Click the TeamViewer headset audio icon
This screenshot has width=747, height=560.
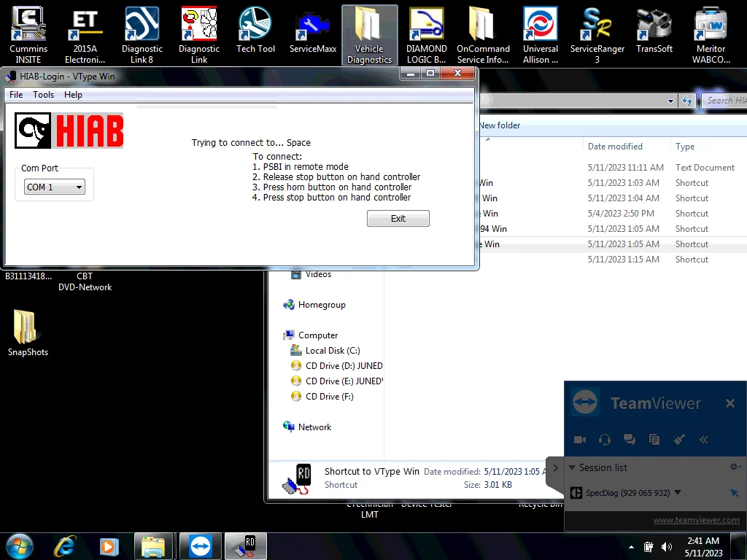point(604,440)
